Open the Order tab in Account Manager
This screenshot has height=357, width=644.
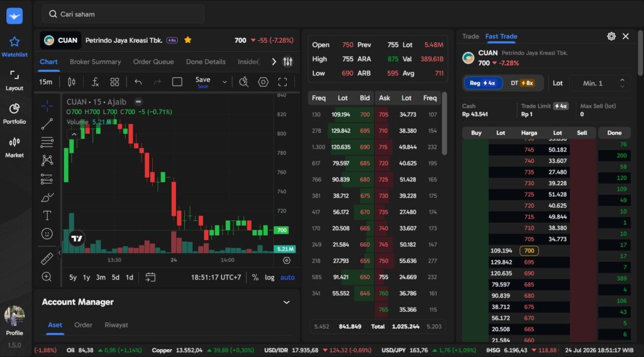pyautogui.click(x=83, y=325)
